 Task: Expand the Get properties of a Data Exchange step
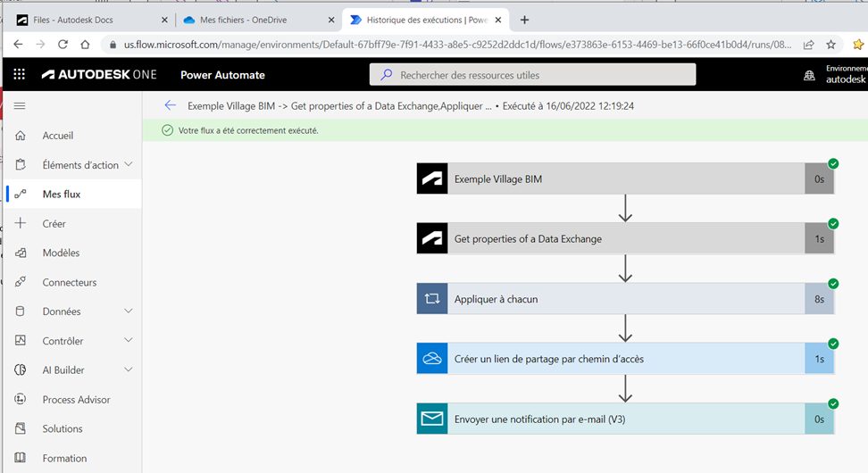pos(625,238)
